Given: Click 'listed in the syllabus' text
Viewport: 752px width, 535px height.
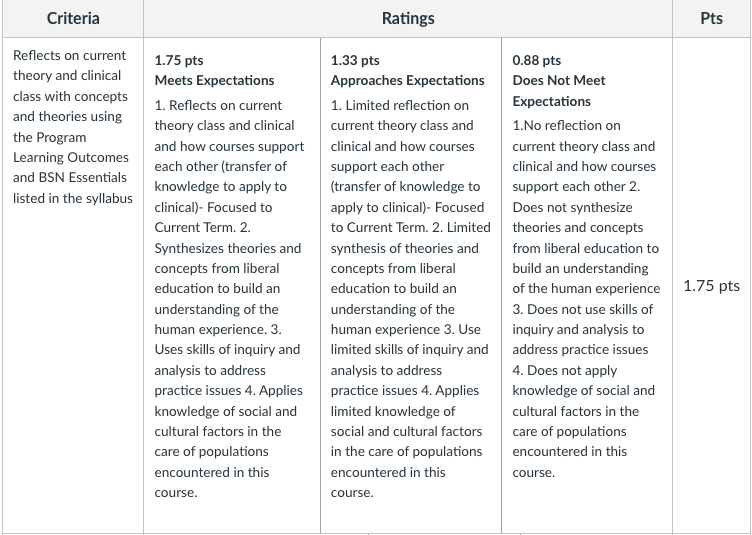Looking at the screenshot, I should pos(72,198).
